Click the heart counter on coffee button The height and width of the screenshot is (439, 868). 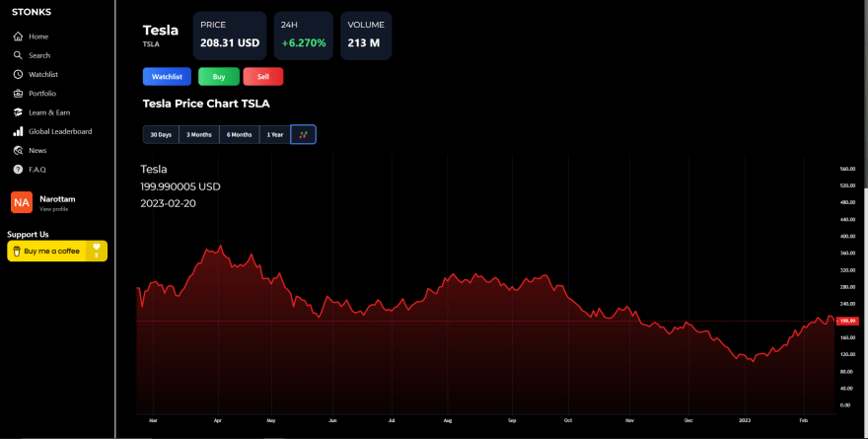click(97, 251)
